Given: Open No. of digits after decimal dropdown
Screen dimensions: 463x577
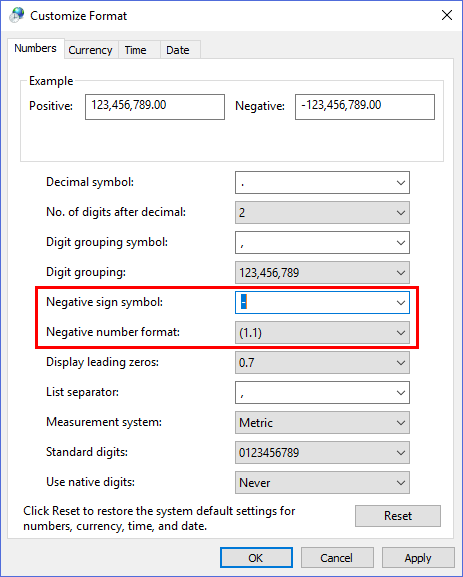Looking at the screenshot, I should coord(322,212).
